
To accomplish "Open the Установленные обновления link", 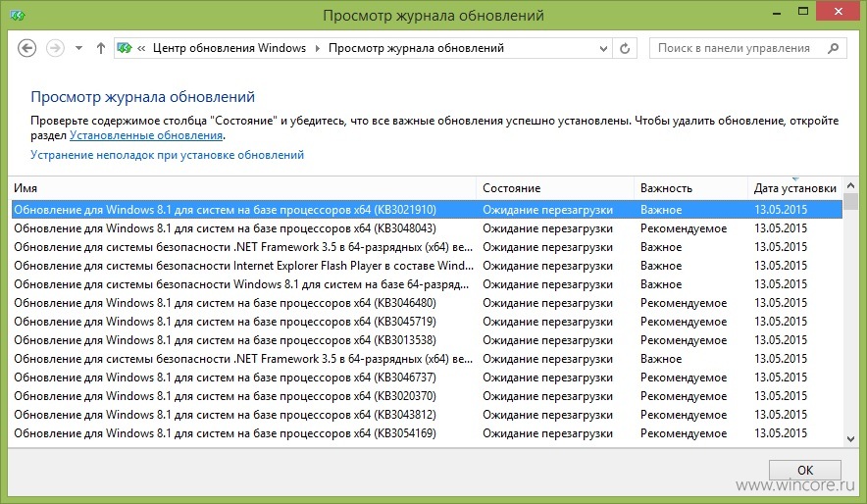I will point(146,135).
